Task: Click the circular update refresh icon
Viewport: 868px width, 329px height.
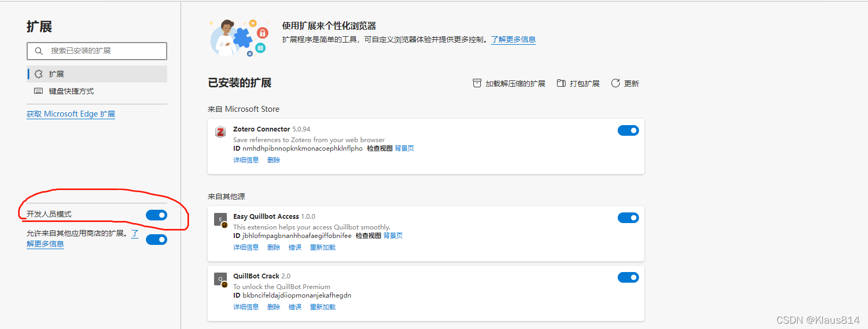Action: (616, 83)
